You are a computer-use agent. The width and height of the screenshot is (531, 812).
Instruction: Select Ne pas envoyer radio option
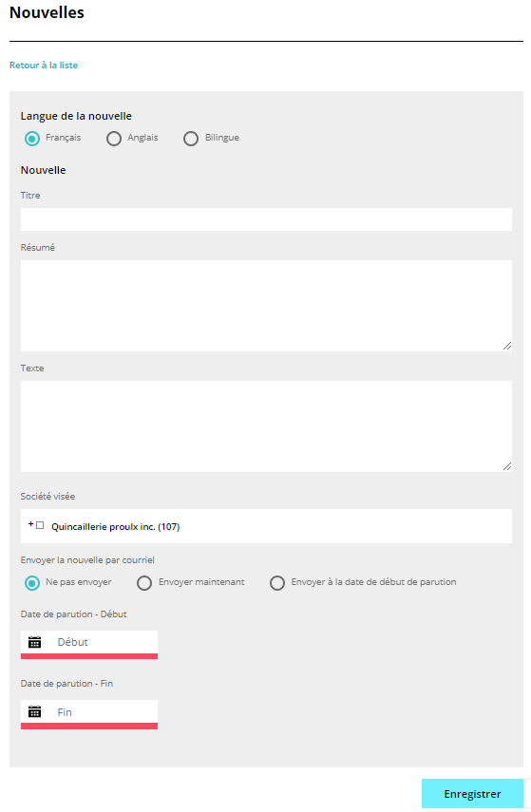(32, 583)
